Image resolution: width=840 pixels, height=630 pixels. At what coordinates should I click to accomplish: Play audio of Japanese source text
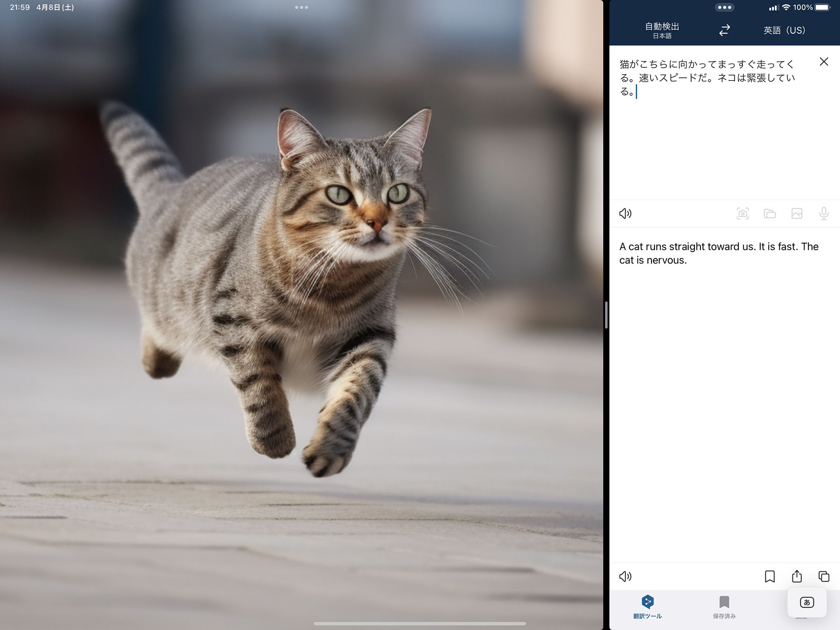625,214
